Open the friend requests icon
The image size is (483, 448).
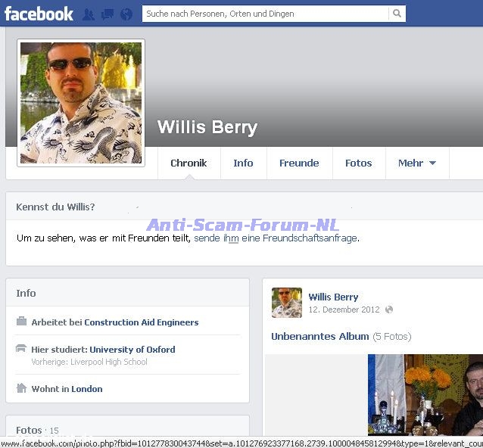89,14
